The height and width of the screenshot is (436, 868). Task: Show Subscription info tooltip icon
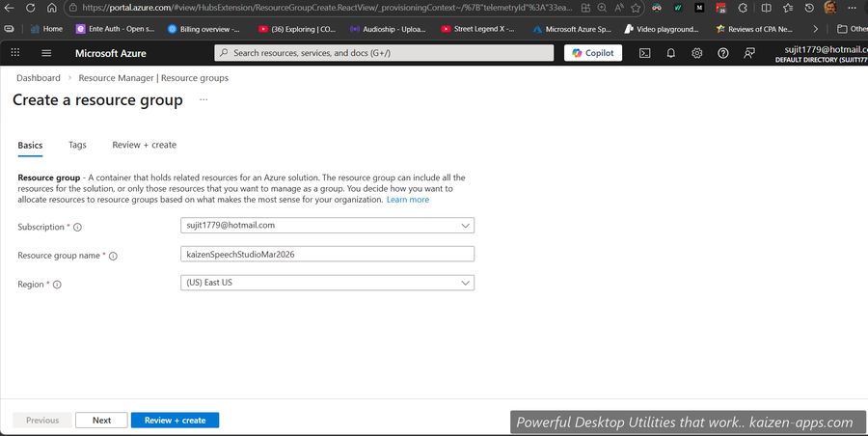tap(77, 227)
